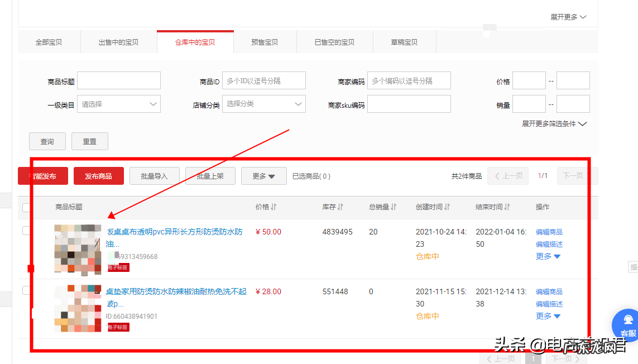Click inside the 商品标题 input field

118,80
